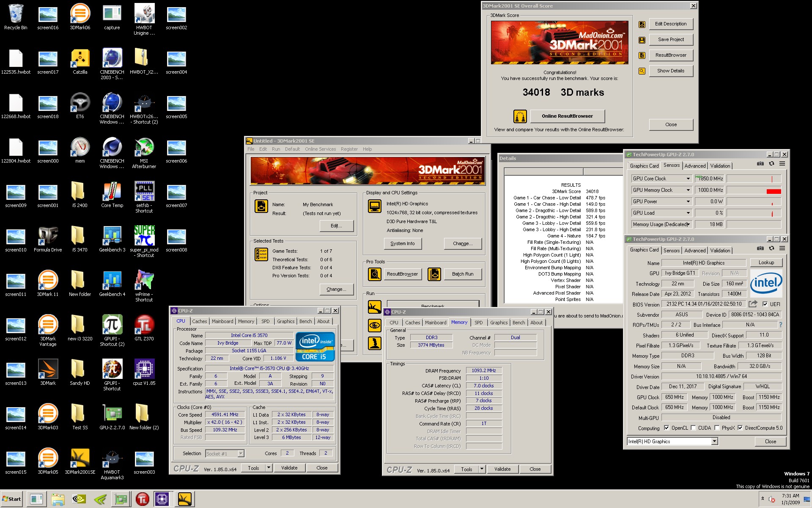Viewport: 812px width, 508px height.
Task: Open the Core Temp desktop icon
Action: click(x=112, y=195)
